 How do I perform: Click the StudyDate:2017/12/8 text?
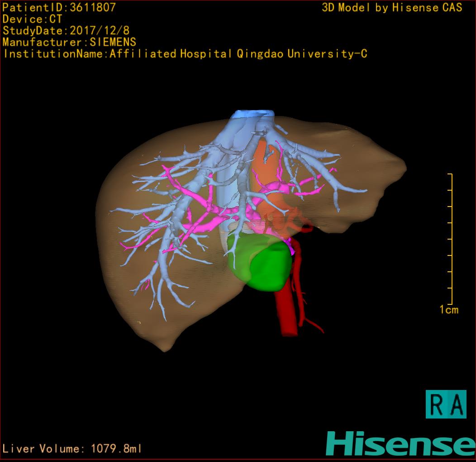[x=66, y=31]
